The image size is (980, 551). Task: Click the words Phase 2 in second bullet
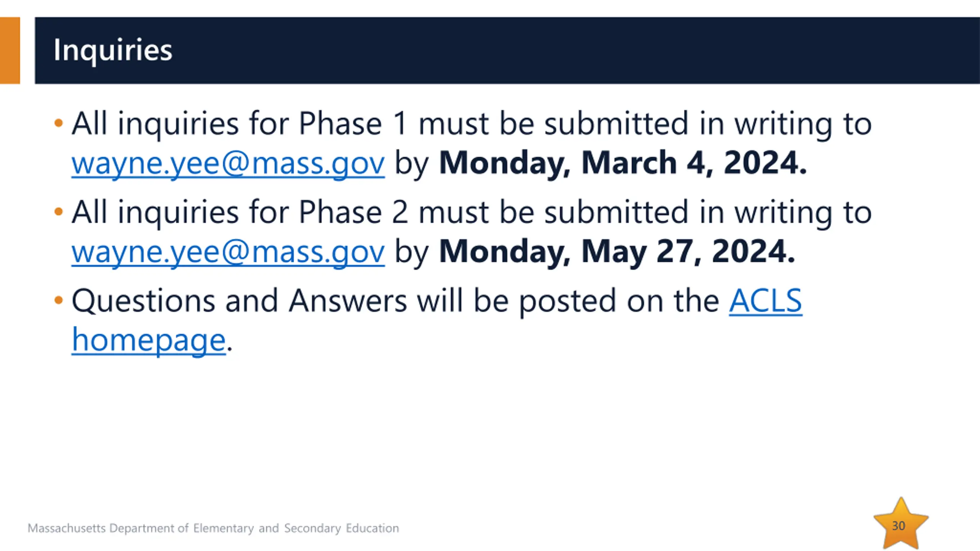coord(353,212)
